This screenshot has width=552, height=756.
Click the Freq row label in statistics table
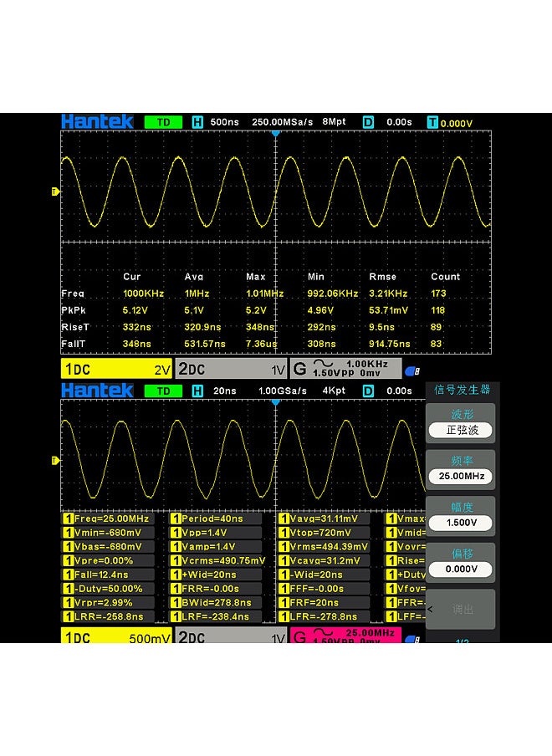73,294
